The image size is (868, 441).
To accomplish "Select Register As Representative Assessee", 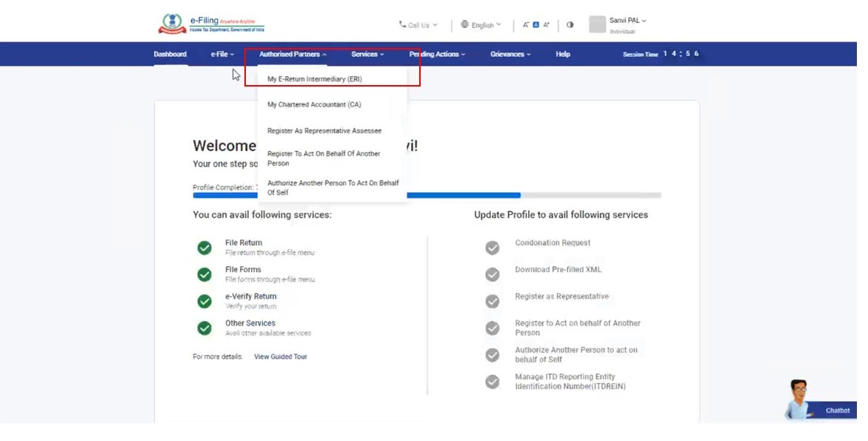I will 324,131.
